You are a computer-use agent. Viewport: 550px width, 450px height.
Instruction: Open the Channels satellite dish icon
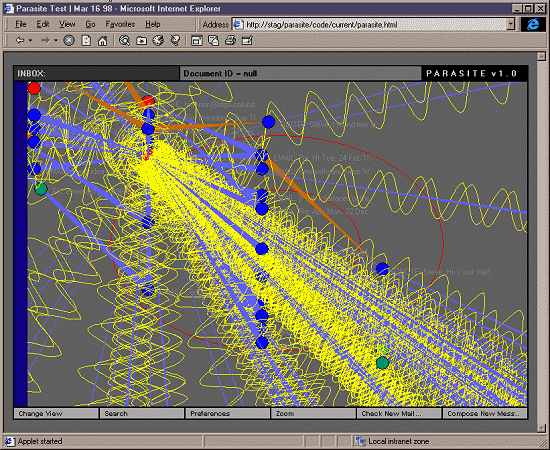175,41
